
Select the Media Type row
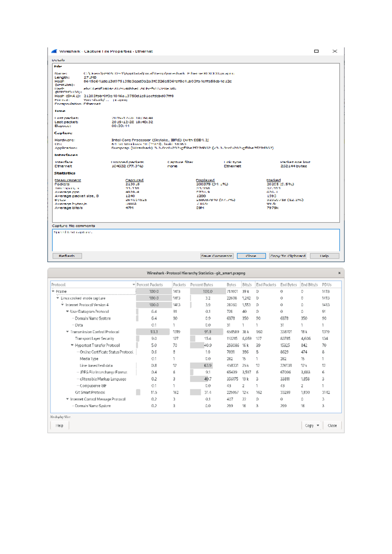196,359
